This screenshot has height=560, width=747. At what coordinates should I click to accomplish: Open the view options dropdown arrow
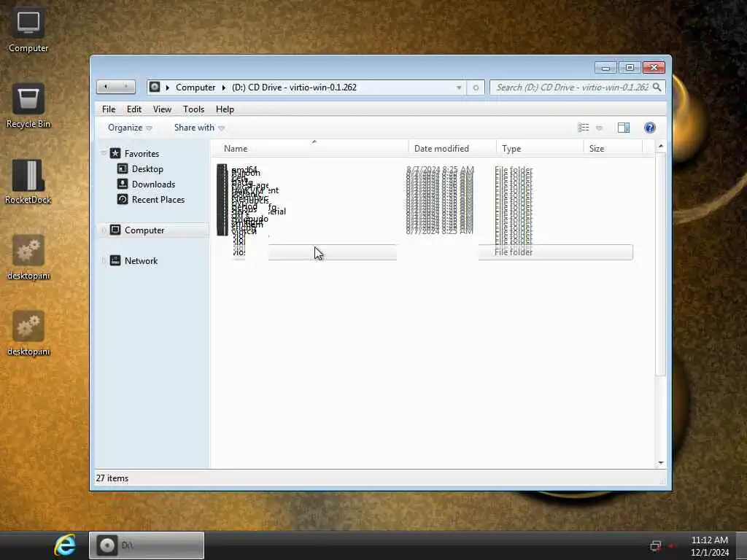(600, 128)
